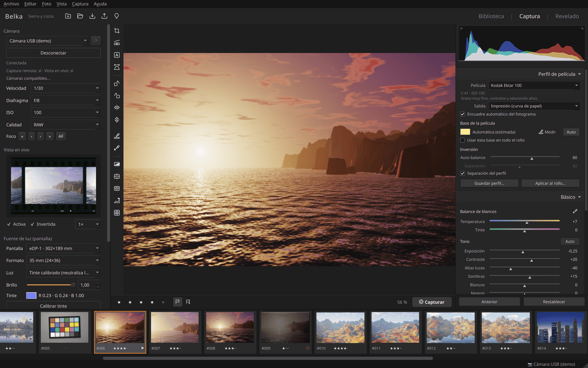Click the open folder icon

click(x=80, y=16)
